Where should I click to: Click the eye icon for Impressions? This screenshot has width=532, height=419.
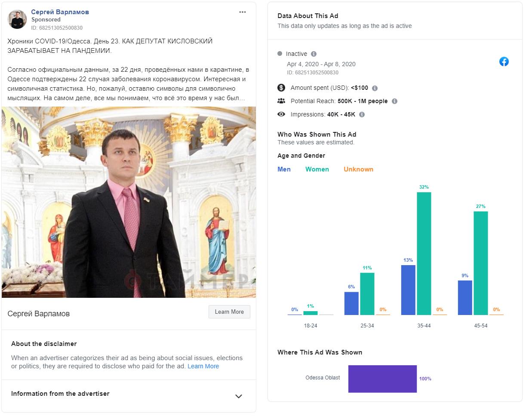281,114
